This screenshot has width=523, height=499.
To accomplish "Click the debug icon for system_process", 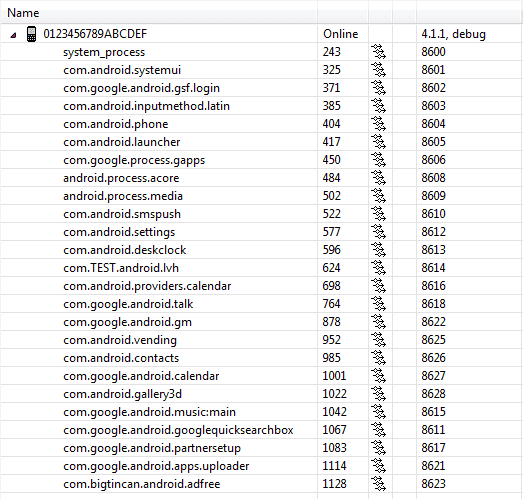I will point(379,52).
